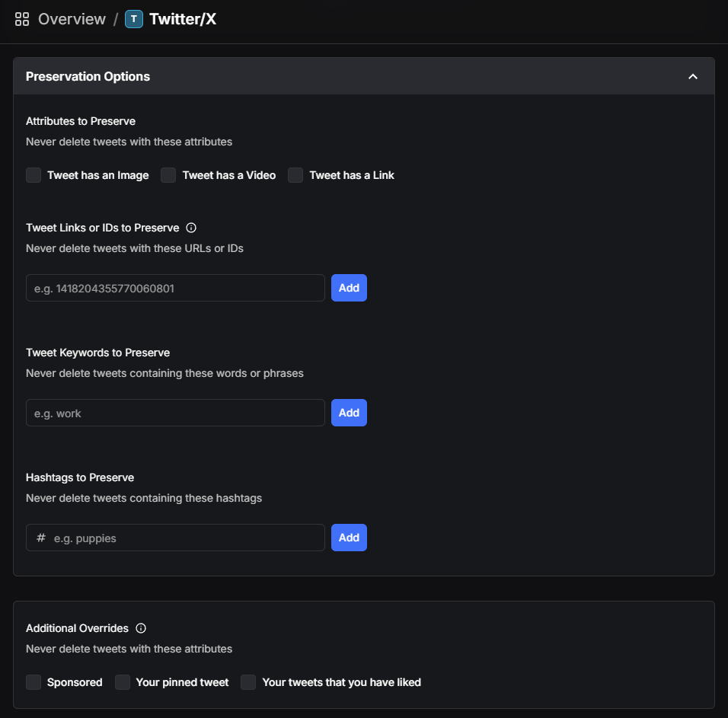Click the Tweet Links or IDs to Preserve heading
Screen dimensions: 728x718
[103, 228]
